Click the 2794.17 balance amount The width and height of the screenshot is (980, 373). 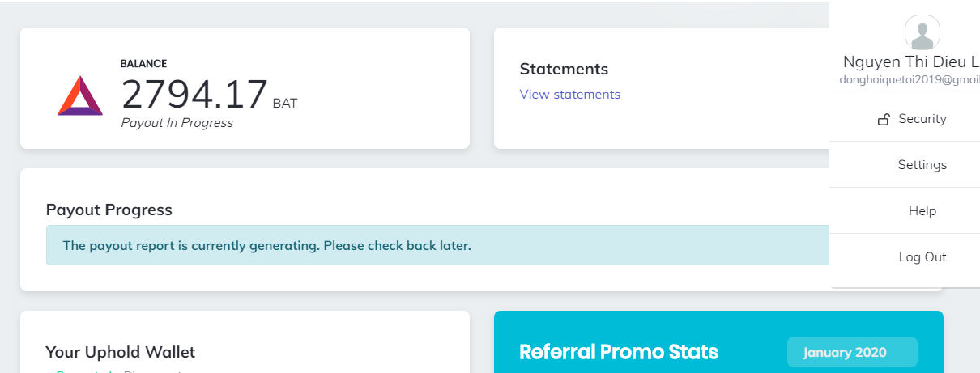[x=194, y=95]
